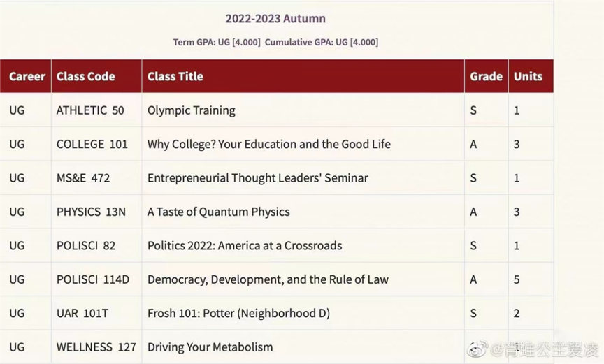Sort by the Class Title header
Screen dimensions: 604x364
pyautogui.click(x=175, y=76)
